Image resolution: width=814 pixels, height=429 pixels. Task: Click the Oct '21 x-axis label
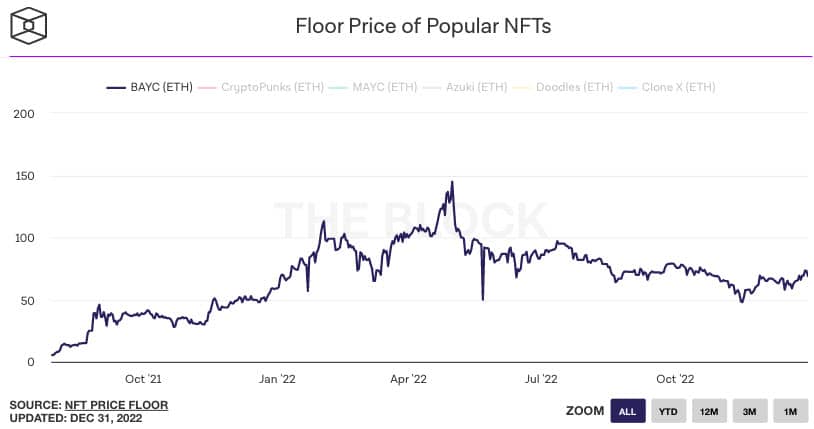tap(143, 379)
